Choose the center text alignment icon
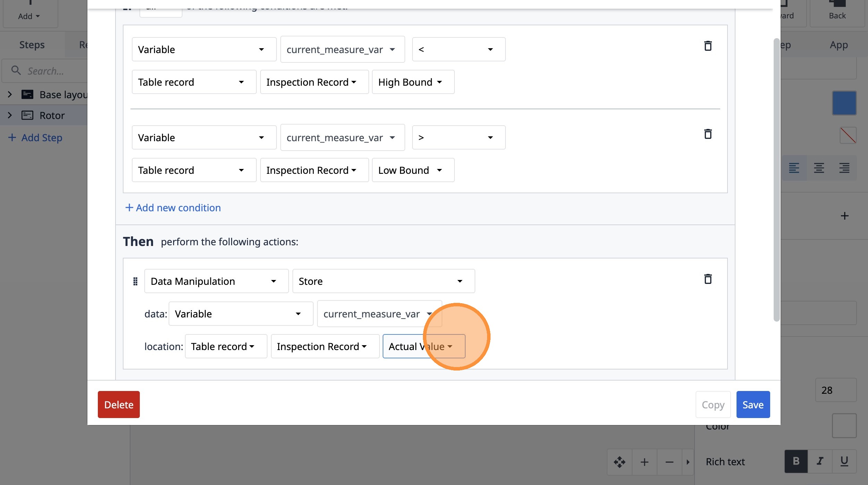This screenshot has width=868, height=485. pyautogui.click(x=819, y=168)
